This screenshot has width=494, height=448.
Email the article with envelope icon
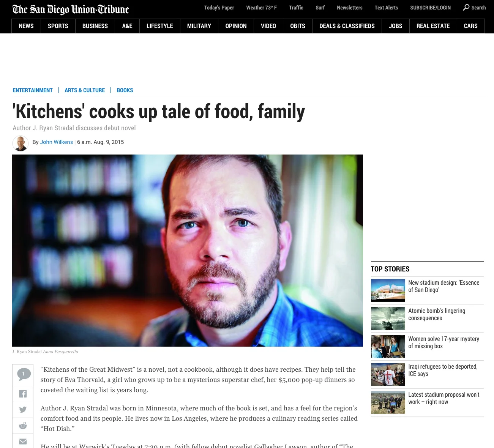23,441
